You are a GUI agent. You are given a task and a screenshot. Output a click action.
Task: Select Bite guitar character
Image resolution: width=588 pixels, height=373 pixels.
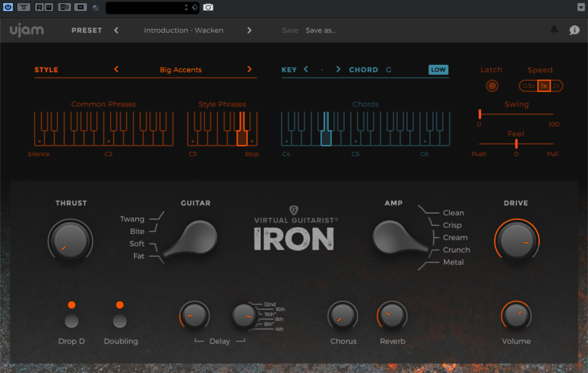coord(137,231)
